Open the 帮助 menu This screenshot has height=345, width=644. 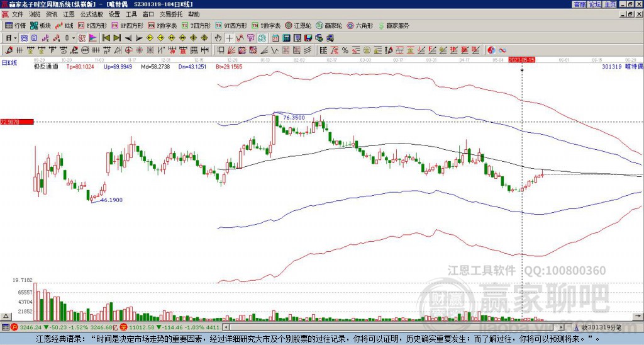point(194,14)
